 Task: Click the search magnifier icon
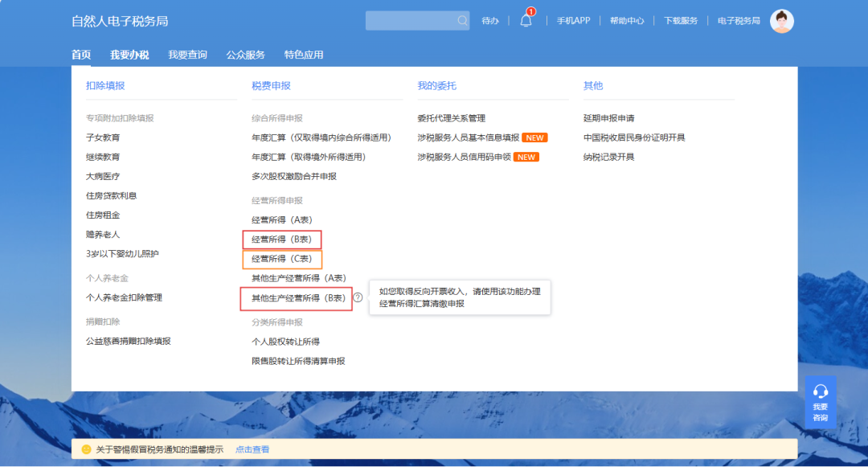coord(461,20)
